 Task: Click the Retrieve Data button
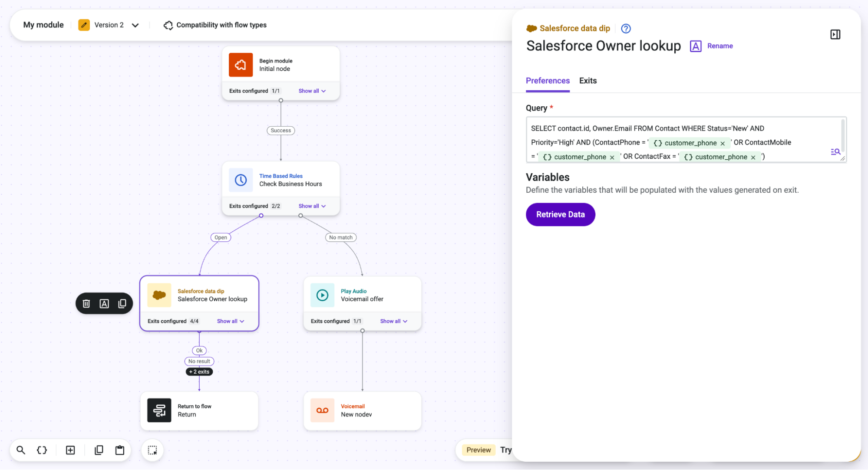[560, 214]
